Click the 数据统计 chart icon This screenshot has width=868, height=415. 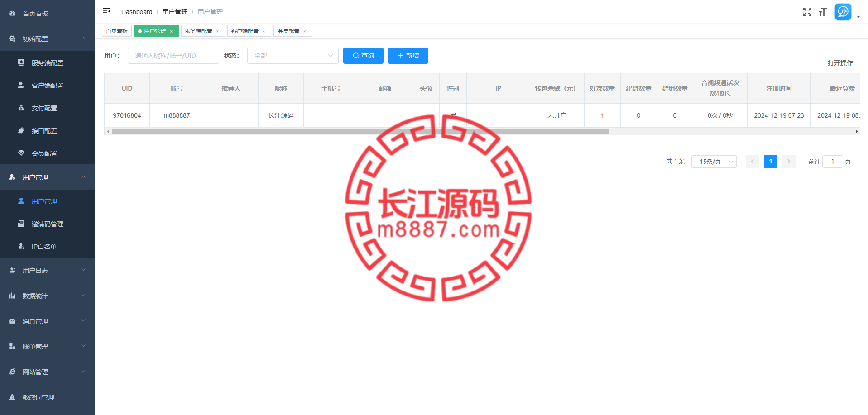pyautogui.click(x=12, y=296)
